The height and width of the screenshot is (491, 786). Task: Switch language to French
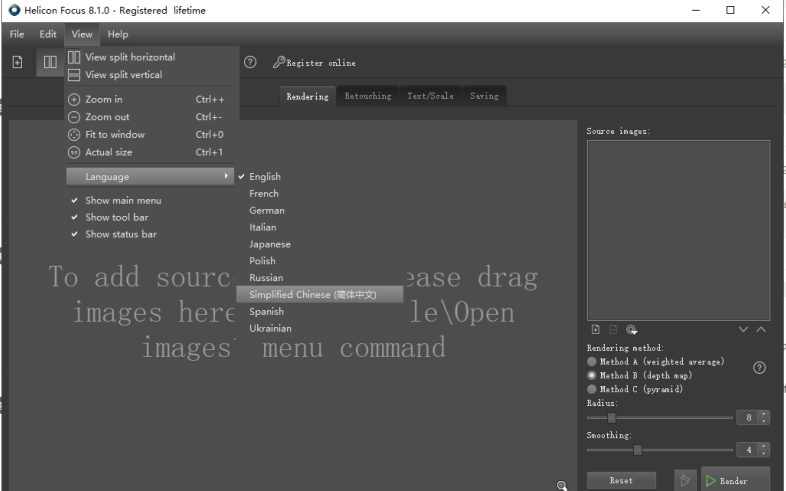319,193
